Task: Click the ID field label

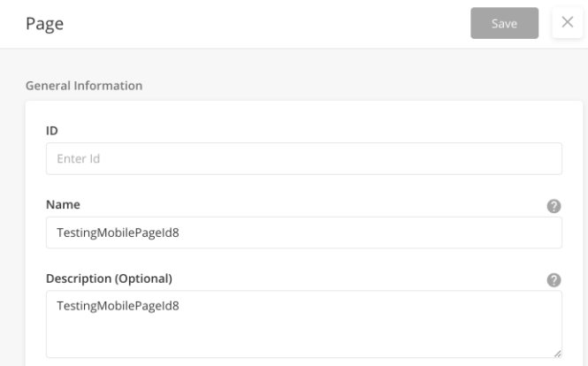Action: (x=52, y=131)
